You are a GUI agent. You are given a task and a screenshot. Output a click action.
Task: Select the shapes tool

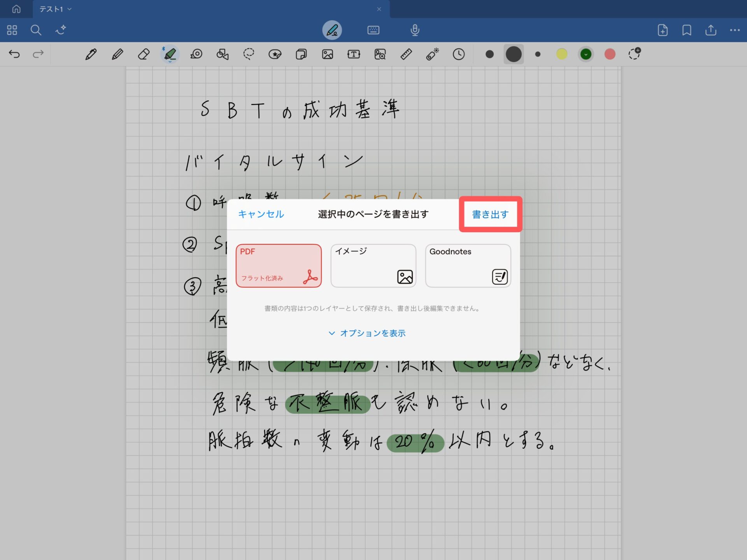(x=222, y=54)
